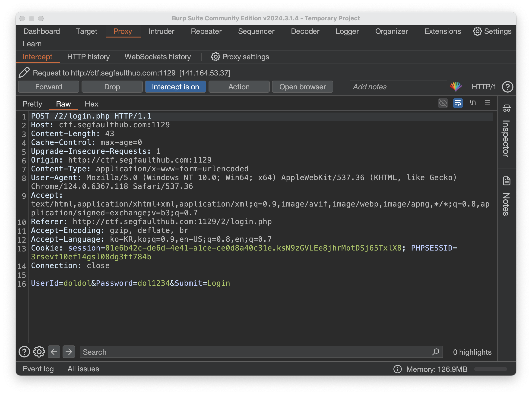Click the pencil edit icon beside request URL

click(x=24, y=72)
